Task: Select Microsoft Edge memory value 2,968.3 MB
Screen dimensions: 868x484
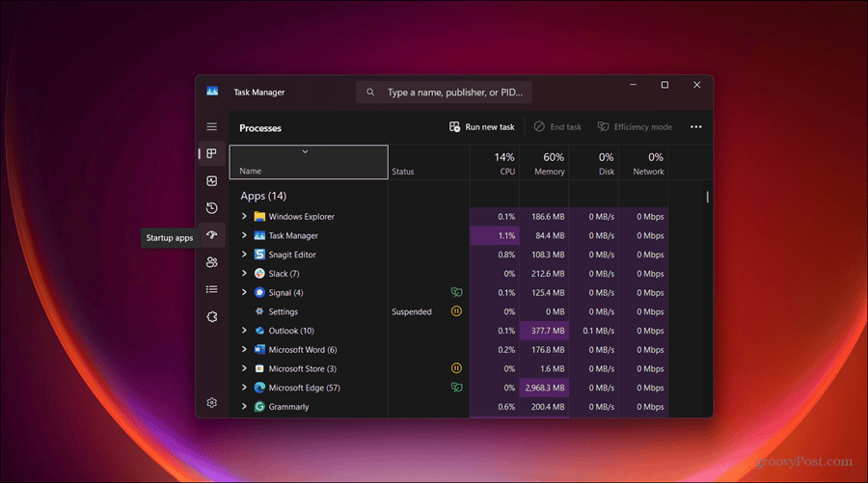Action: 545,388
